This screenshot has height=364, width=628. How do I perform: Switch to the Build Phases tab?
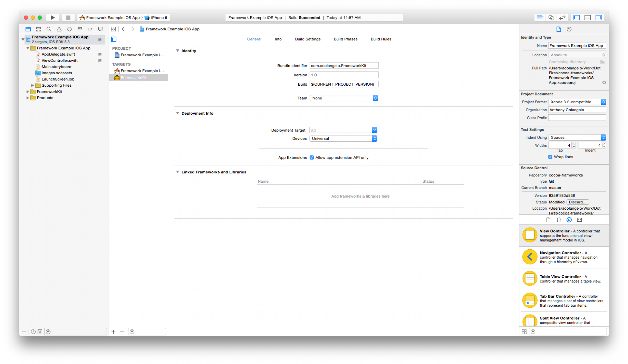pos(346,39)
